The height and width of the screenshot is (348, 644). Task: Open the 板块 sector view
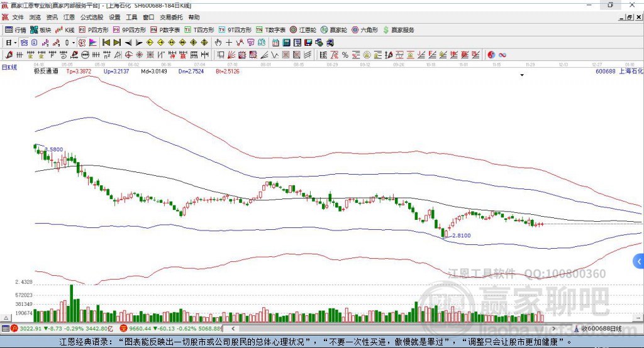[x=41, y=30]
